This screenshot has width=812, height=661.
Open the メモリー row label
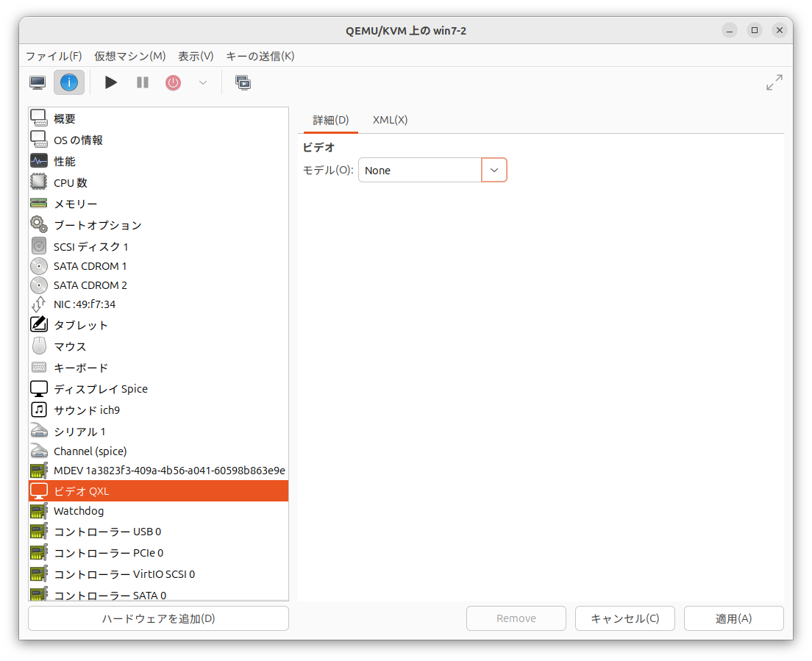click(x=76, y=204)
